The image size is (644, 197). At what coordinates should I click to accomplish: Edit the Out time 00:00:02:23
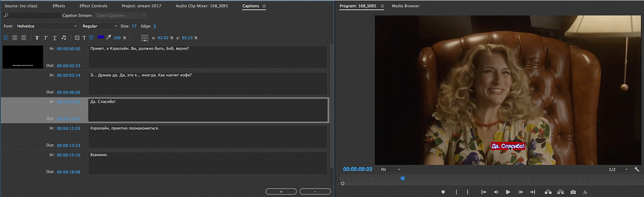69,65
